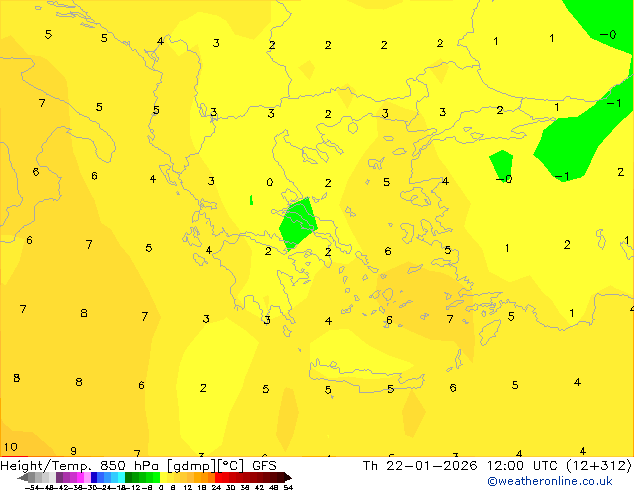Click the -54 label under the legend
The image size is (634, 490).
pos(32,487)
